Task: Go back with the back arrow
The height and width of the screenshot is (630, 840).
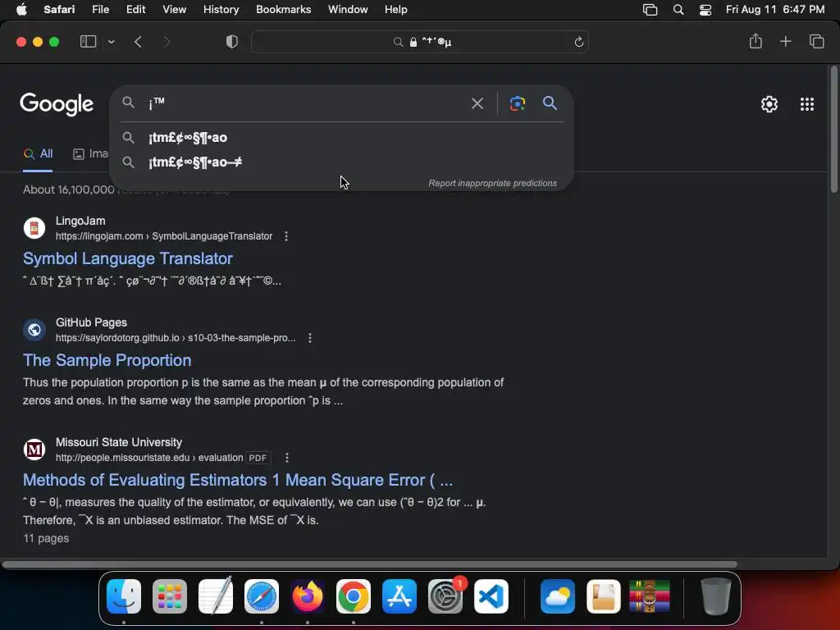Action: coord(138,42)
